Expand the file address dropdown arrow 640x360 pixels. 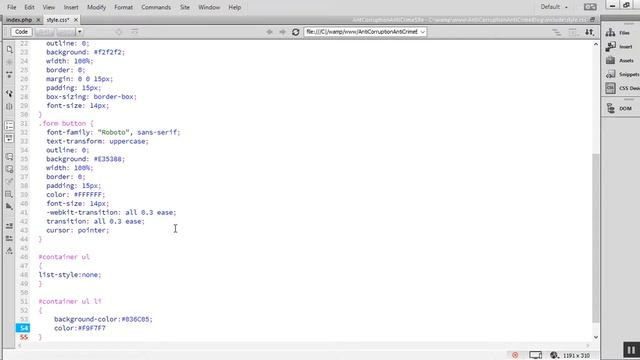pyautogui.click(x=422, y=32)
